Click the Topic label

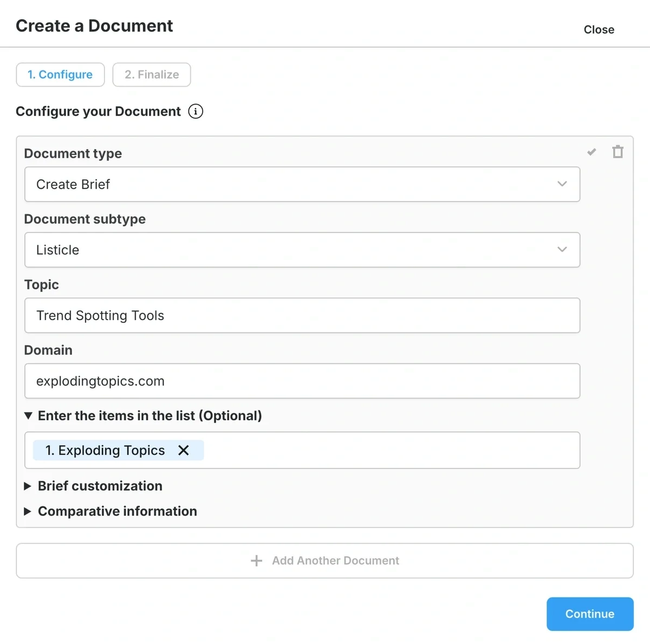coord(42,284)
